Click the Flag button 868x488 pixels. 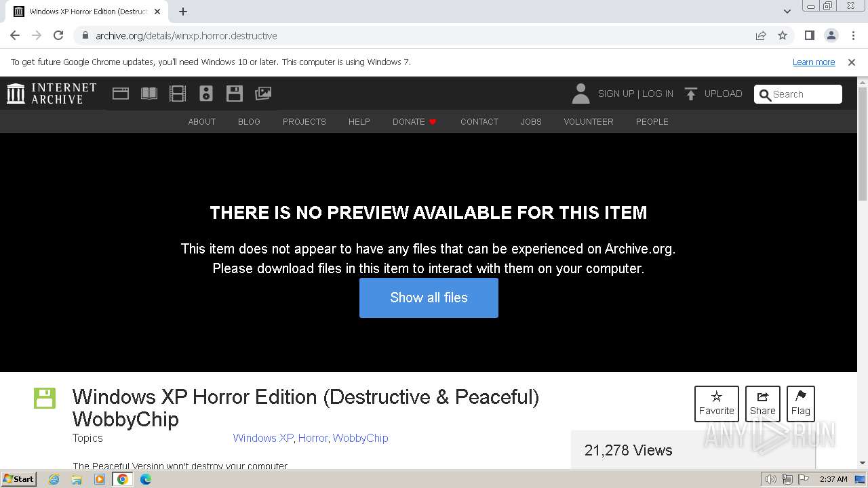point(801,404)
